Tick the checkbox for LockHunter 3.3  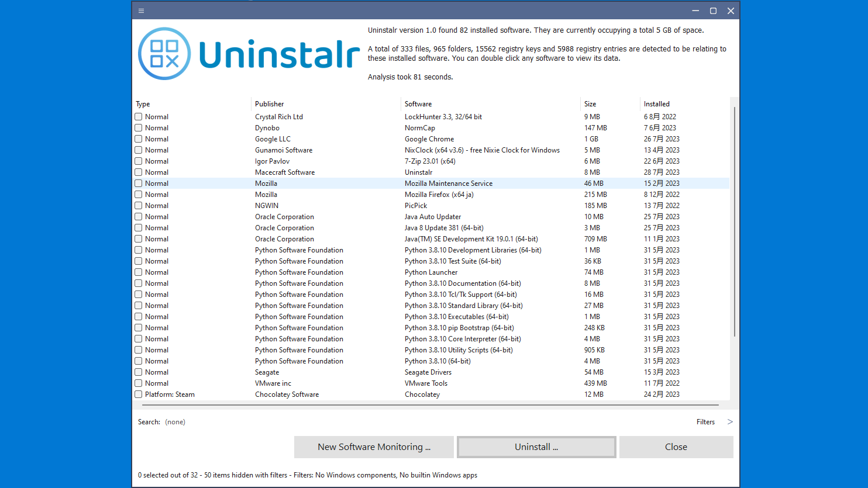coord(139,117)
